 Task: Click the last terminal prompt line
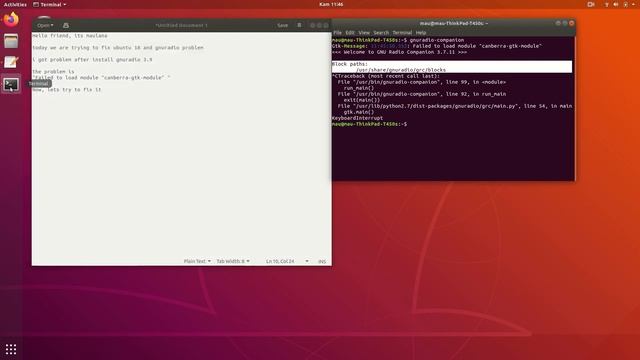pos(369,124)
